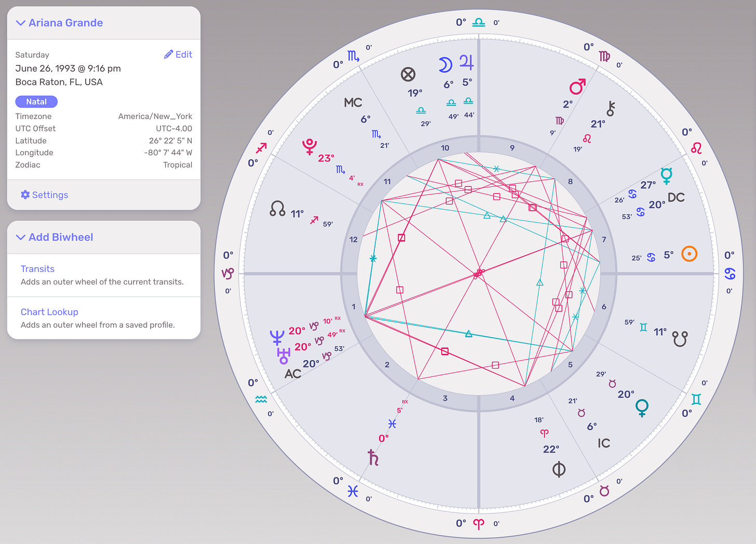756x544 pixels.
Task: Click the Saturday weekday label
Action: click(32, 55)
